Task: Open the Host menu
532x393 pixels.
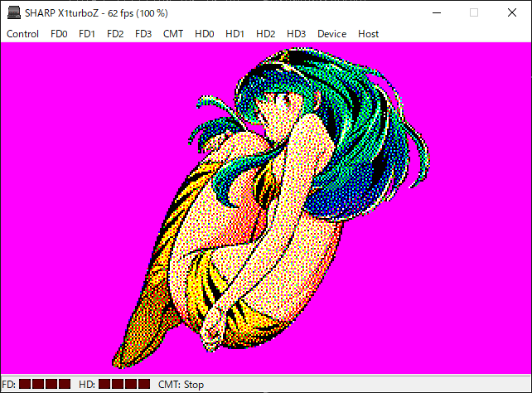Action: click(368, 34)
